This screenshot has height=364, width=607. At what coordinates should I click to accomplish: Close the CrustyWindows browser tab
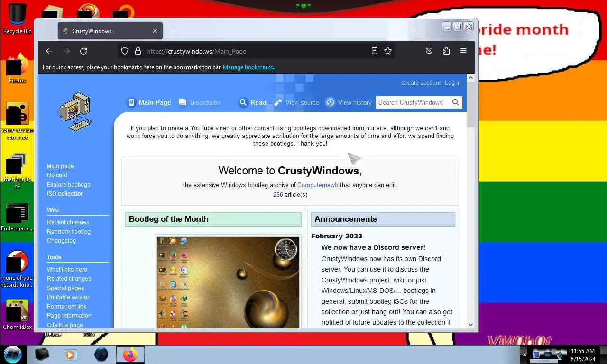(155, 31)
